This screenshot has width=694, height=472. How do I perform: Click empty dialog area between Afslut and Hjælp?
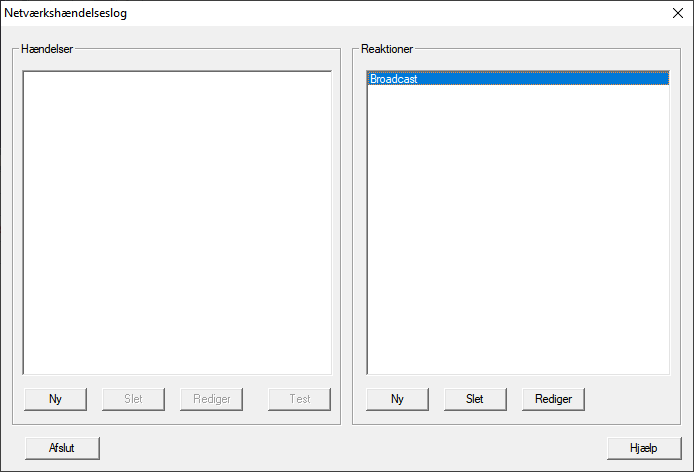pos(350,448)
